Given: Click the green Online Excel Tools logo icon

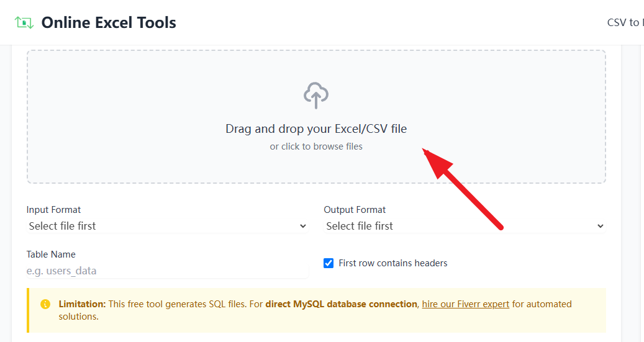Looking at the screenshot, I should (24, 23).
